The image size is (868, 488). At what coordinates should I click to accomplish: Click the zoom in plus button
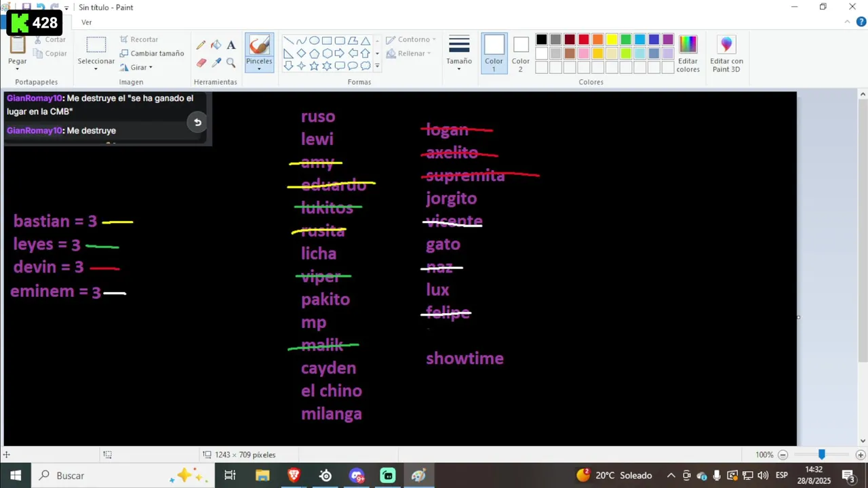(x=861, y=455)
